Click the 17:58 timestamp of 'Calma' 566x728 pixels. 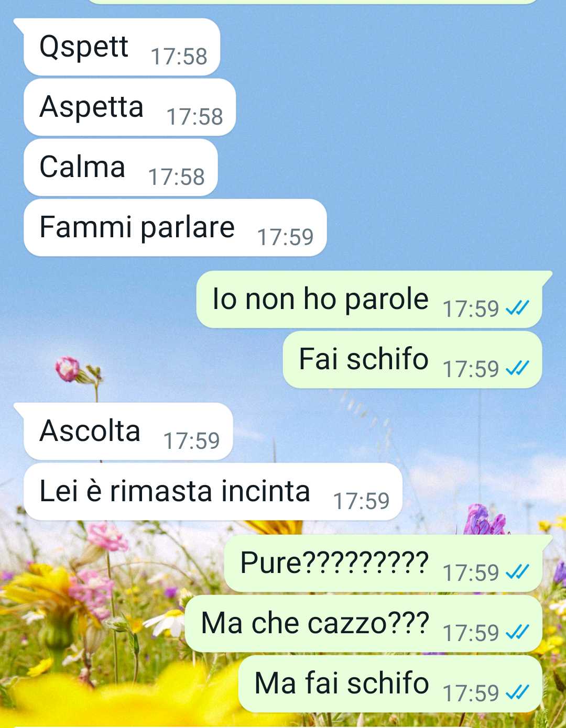(x=176, y=177)
